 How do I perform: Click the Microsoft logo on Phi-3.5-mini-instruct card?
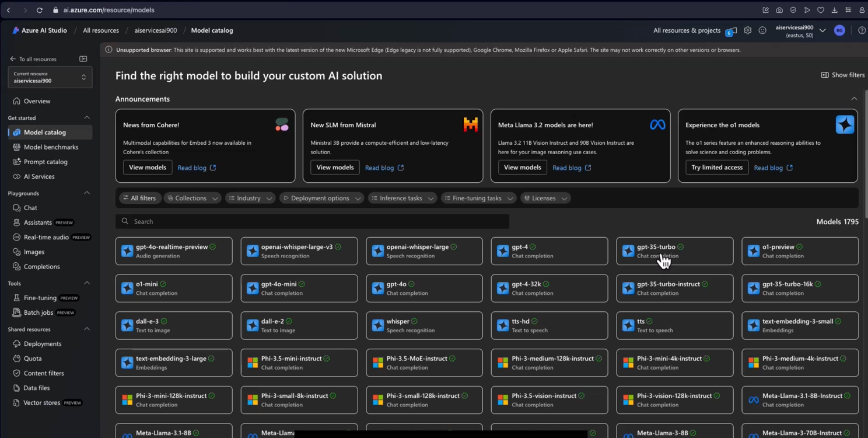tap(253, 363)
